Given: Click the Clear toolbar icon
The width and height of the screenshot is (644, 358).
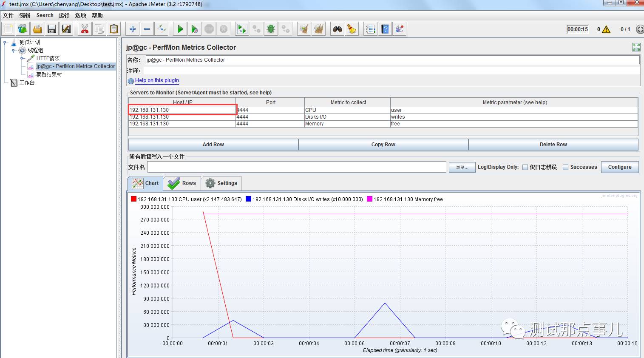Looking at the screenshot, I should 304,29.
